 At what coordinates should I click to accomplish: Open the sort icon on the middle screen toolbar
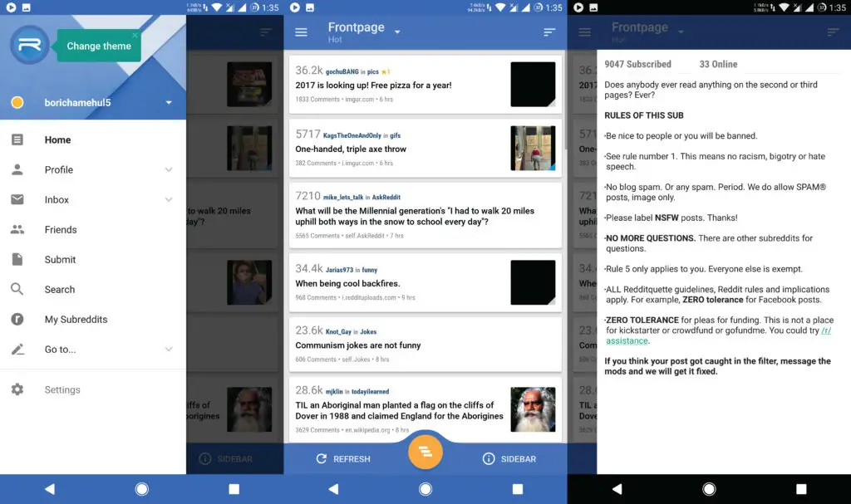coord(549,32)
